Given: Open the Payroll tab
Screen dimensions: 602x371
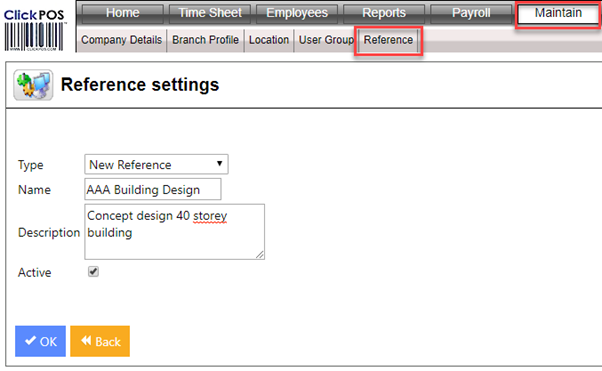Looking at the screenshot, I should (471, 13).
